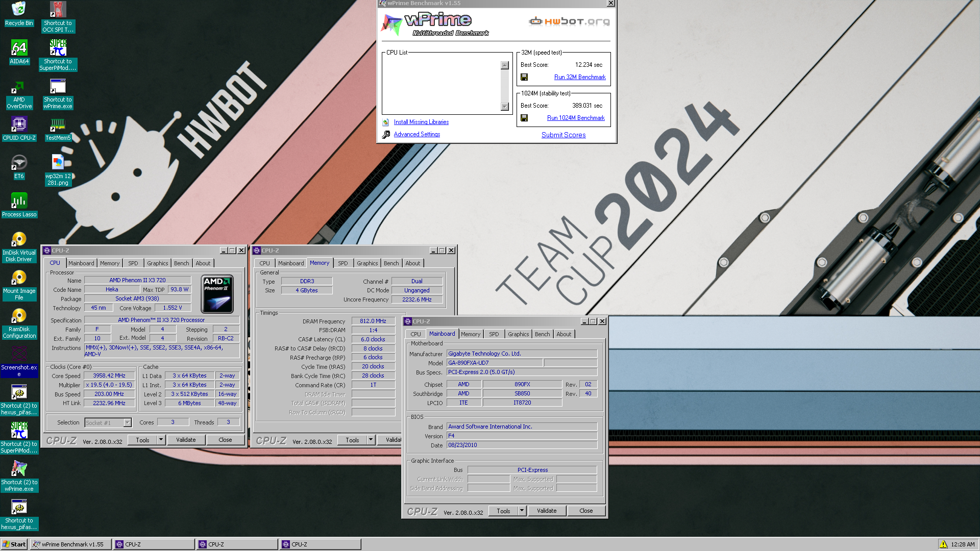
Task: Select wPrime Benchmark v1.55 taskbar button
Action: pyautogui.click(x=71, y=544)
